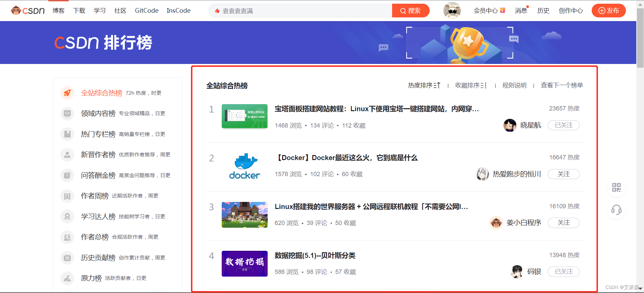Click 姜小白程序 author avatar
Image resolution: width=644 pixels, height=293 pixels.
point(496,223)
